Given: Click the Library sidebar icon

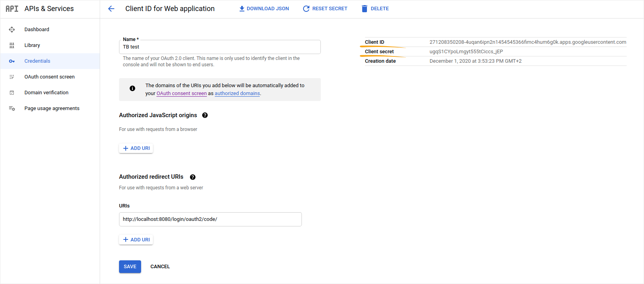Looking at the screenshot, I should (12, 45).
